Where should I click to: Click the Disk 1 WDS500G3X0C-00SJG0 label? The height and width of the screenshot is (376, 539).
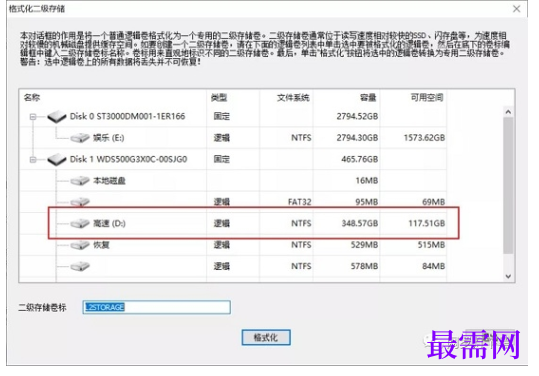(129, 159)
